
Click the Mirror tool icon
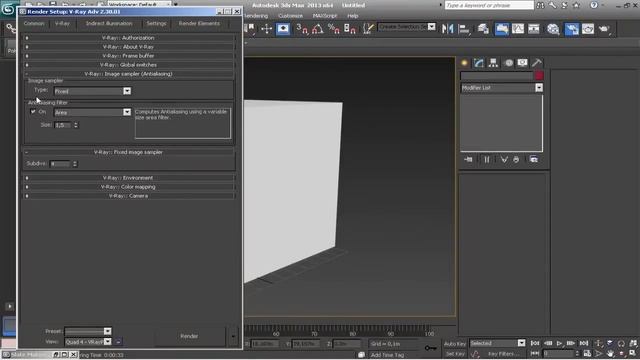coord(447,29)
